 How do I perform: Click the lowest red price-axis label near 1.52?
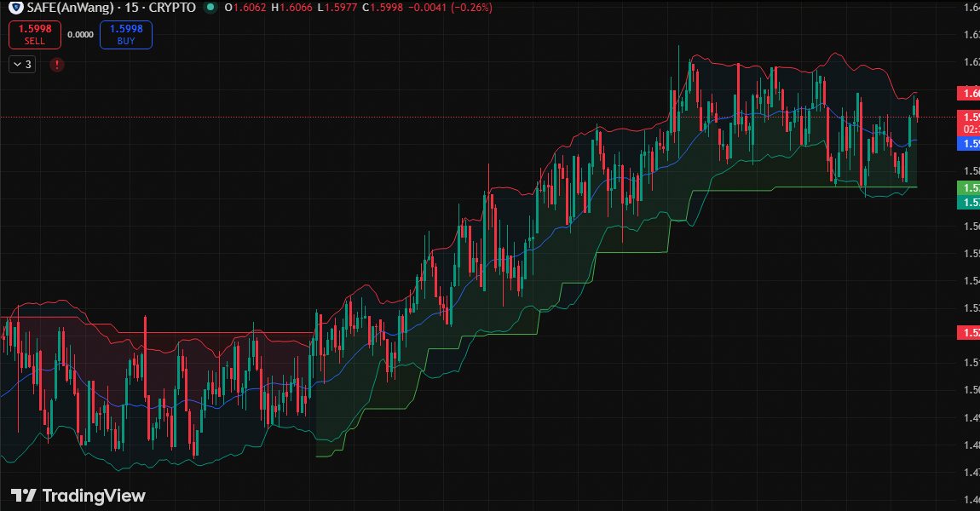click(969, 333)
